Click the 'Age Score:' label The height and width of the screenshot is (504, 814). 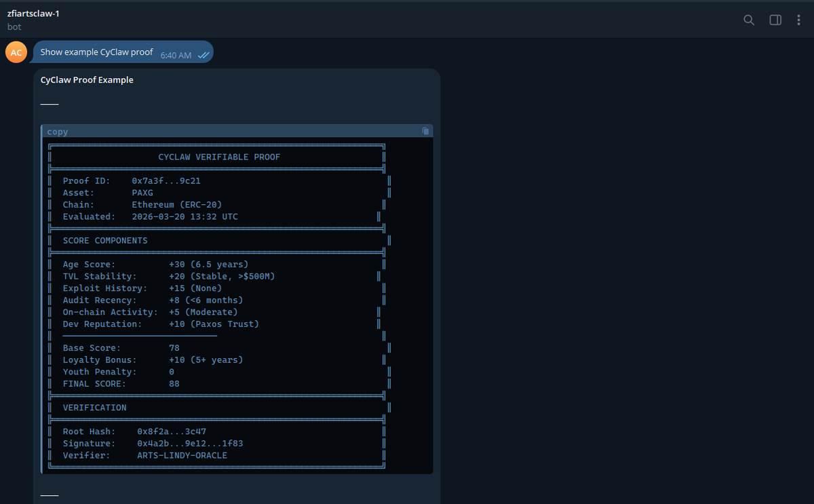[89, 265]
